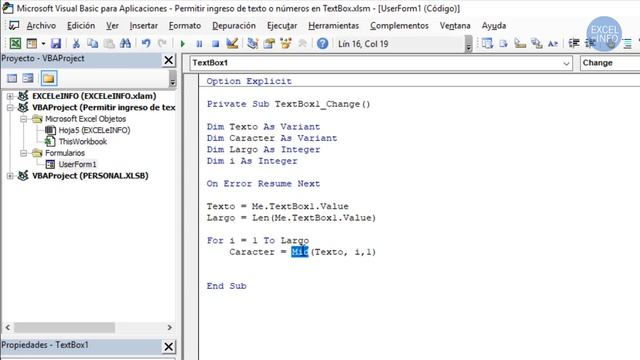Image resolution: width=640 pixels, height=360 pixels.
Task: Expand the EXCELeINFO (EXCELeINFO.xlam) project node
Action: click(10, 96)
